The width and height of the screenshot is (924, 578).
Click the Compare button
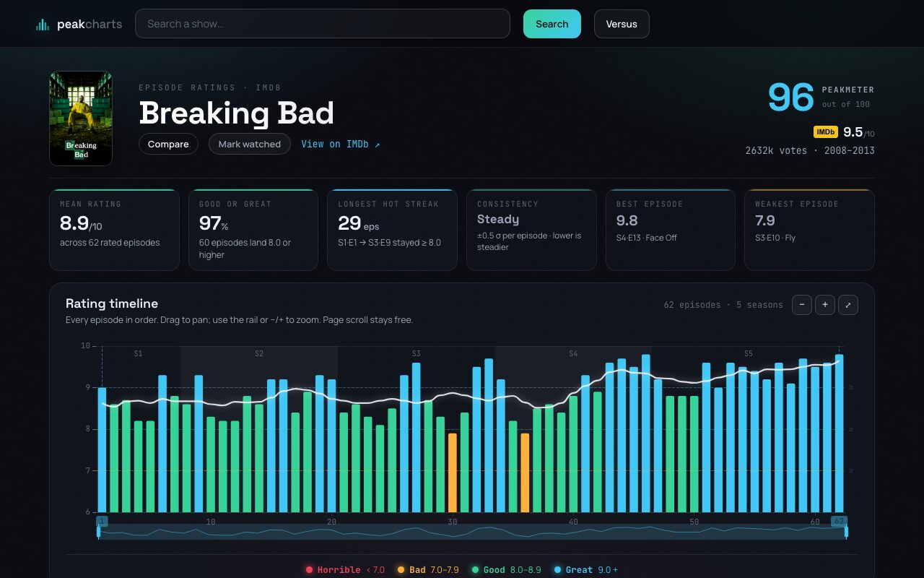pos(168,144)
